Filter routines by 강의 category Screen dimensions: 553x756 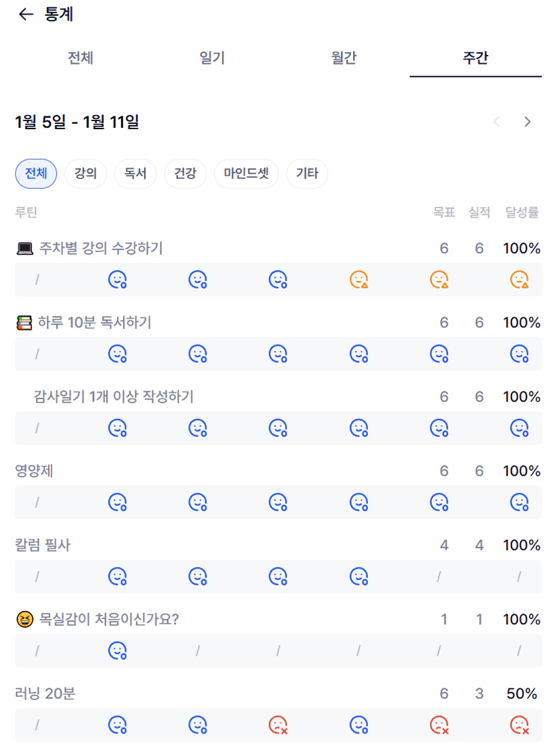pyautogui.click(x=86, y=174)
